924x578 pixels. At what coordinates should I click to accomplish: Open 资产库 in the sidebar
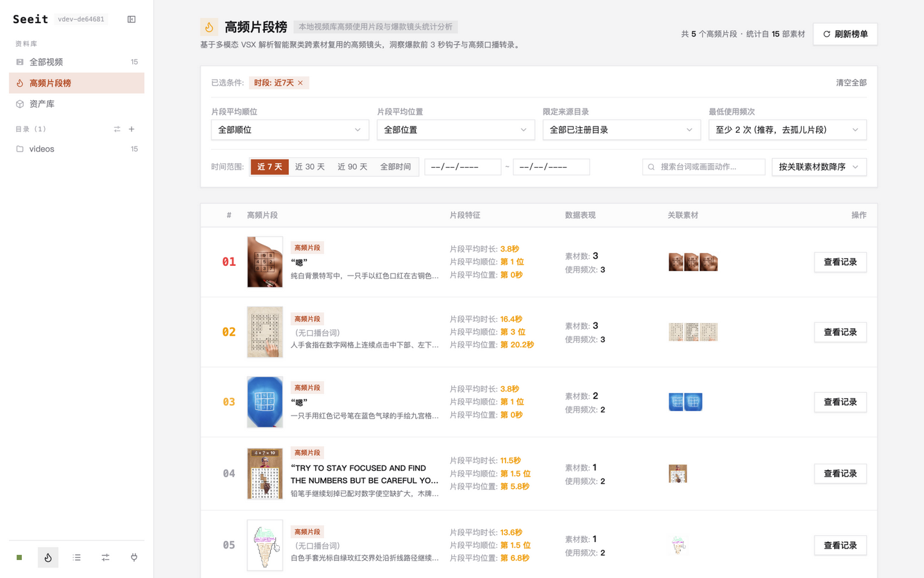coord(76,103)
